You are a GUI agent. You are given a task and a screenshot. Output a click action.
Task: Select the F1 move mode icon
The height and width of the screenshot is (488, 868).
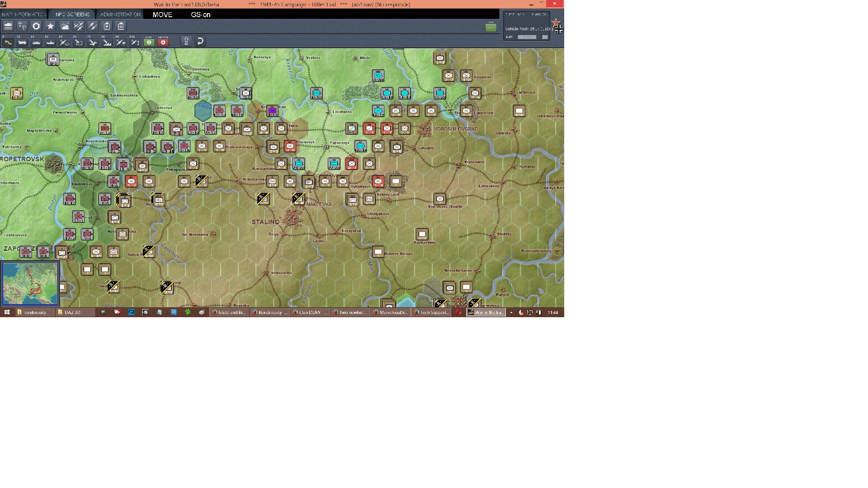click(8, 42)
